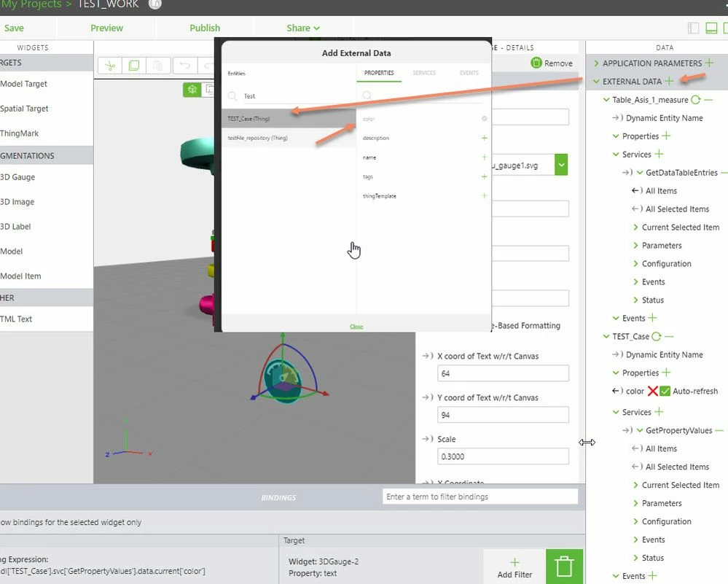The image size is (728, 584).
Task: Switch to EVENTS tab in dialog
Action: (x=469, y=73)
